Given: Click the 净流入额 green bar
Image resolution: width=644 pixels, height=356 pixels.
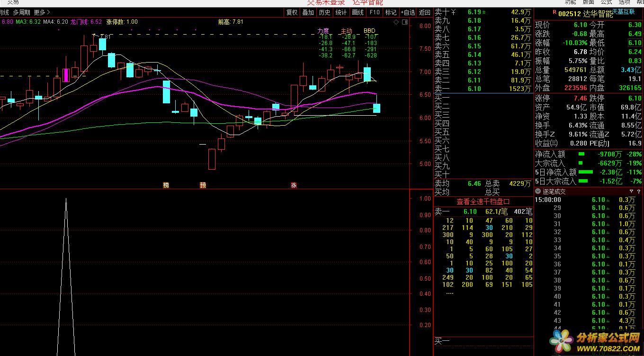Looking at the screenshot, I should coord(581,154).
